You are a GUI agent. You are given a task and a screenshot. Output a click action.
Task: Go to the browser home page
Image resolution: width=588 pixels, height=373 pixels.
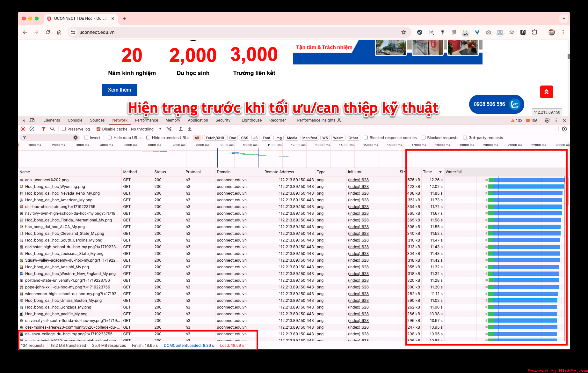59,32
